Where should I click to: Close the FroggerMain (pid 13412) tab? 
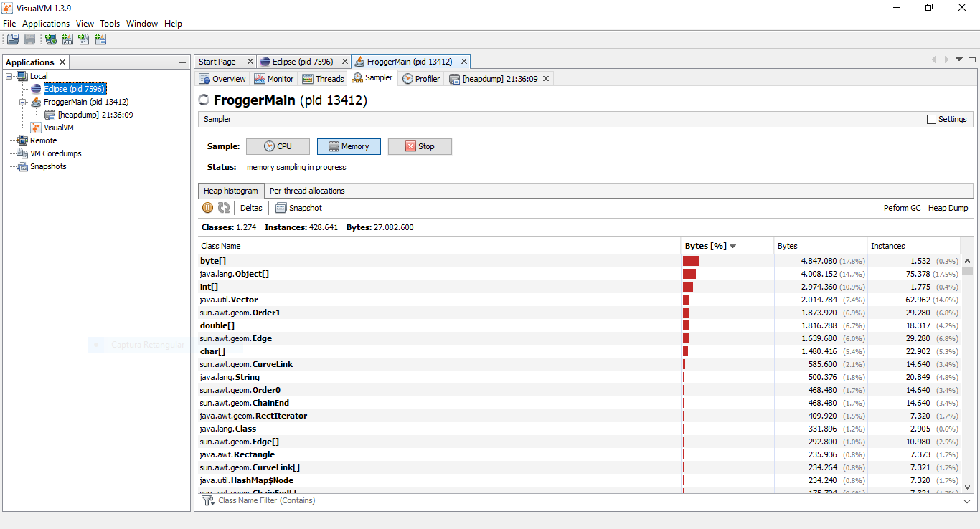pos(464,62)
